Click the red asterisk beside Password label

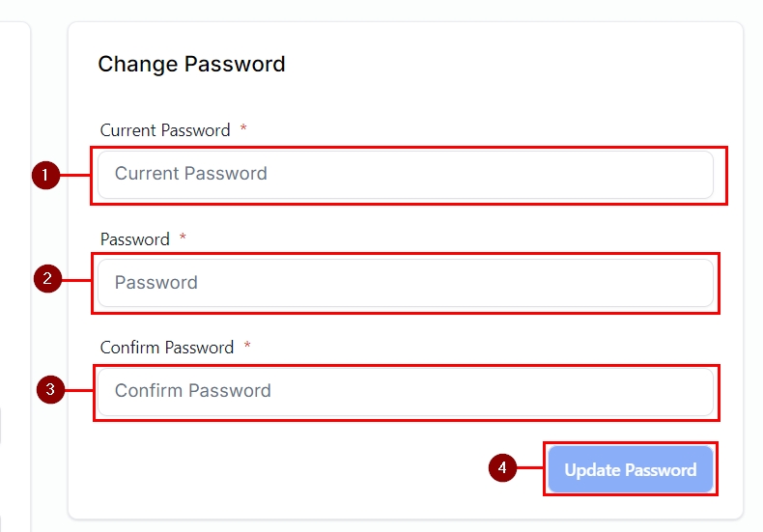click(183, 238)
